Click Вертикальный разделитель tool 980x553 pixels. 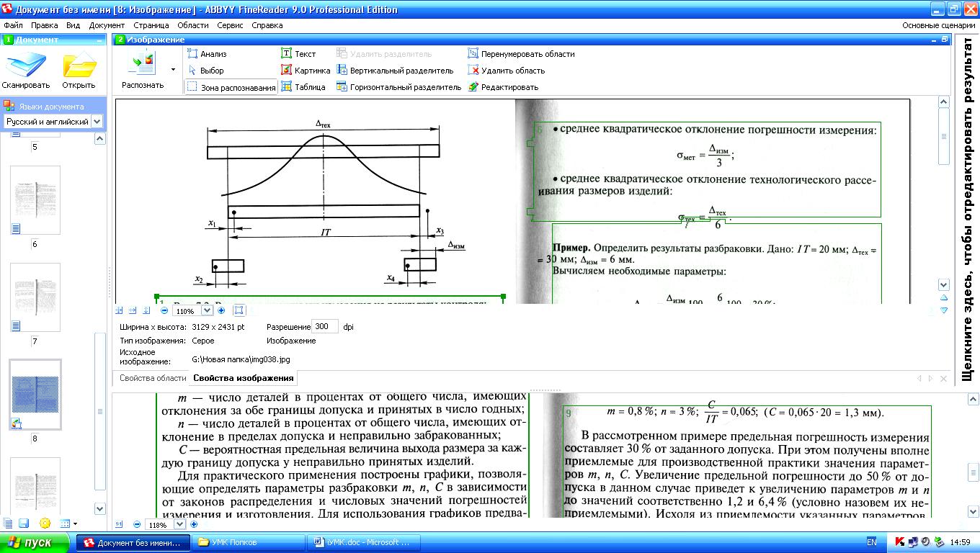(395, 71)
